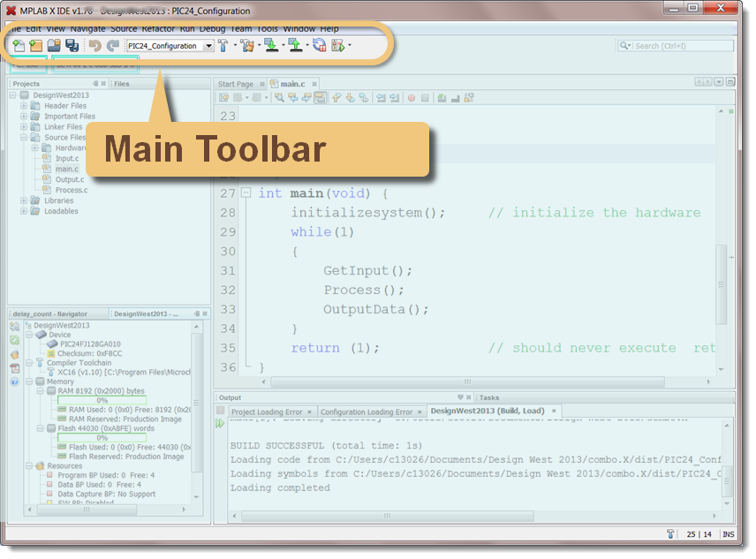The width and height of the screenshot is (756, 559).
Task: Toggle highlight search in the editor toolbar
Action: (x=320, y=99)
